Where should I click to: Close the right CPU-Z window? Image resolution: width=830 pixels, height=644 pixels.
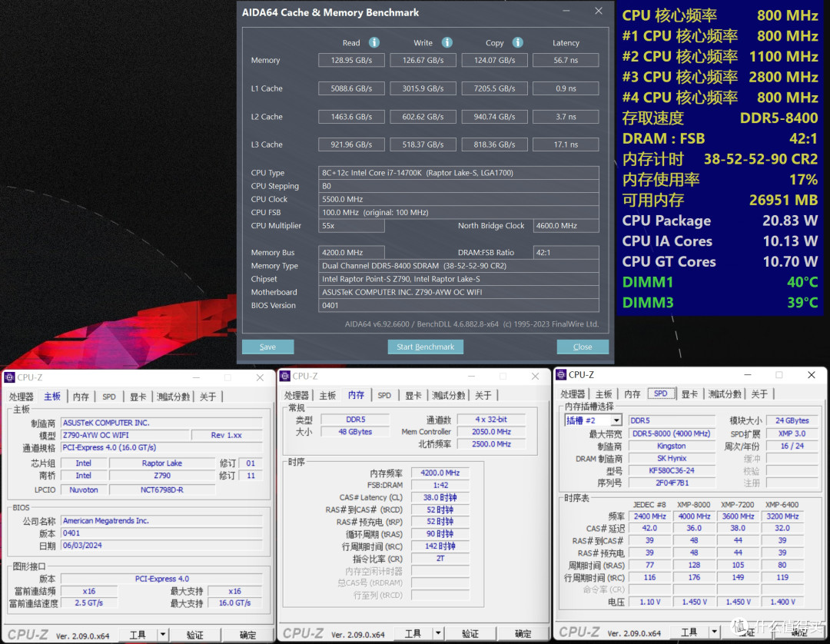812,375
